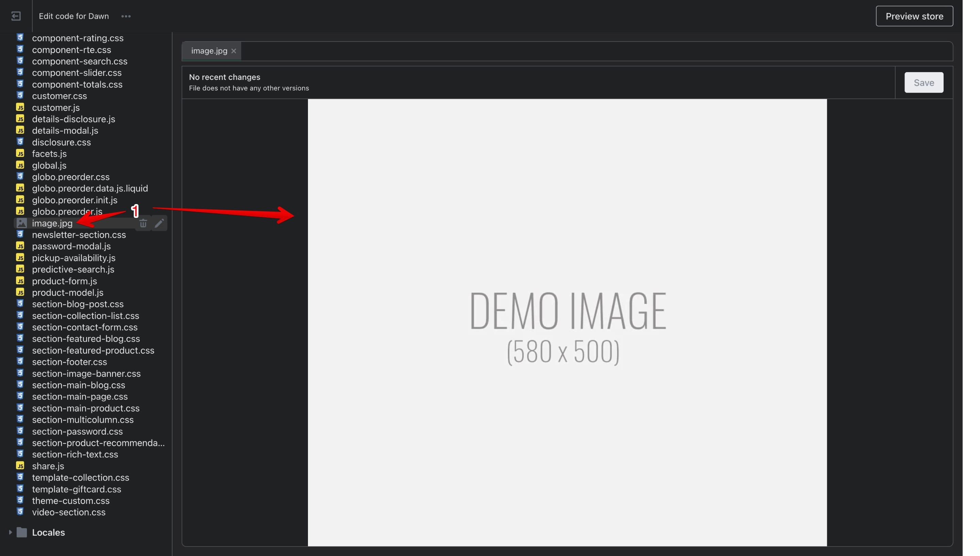Click the image file icon beside image.jpg
Image resolution: width=980 pixels, height=556 pixels.
(x=21, y=223)
